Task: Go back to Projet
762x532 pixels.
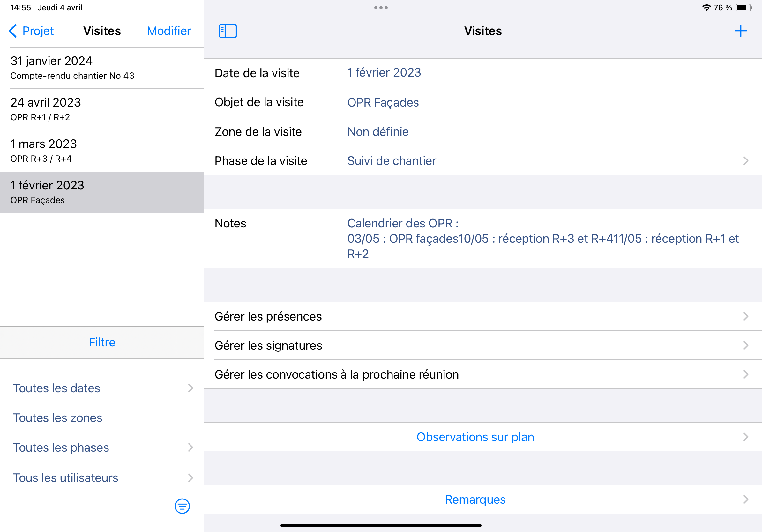Action: (x=31, y=31)
